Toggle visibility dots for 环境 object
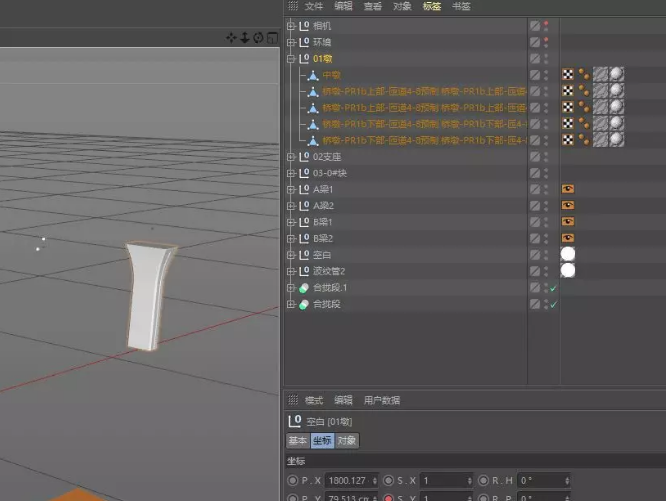666x501 pixels. point(546,42)
